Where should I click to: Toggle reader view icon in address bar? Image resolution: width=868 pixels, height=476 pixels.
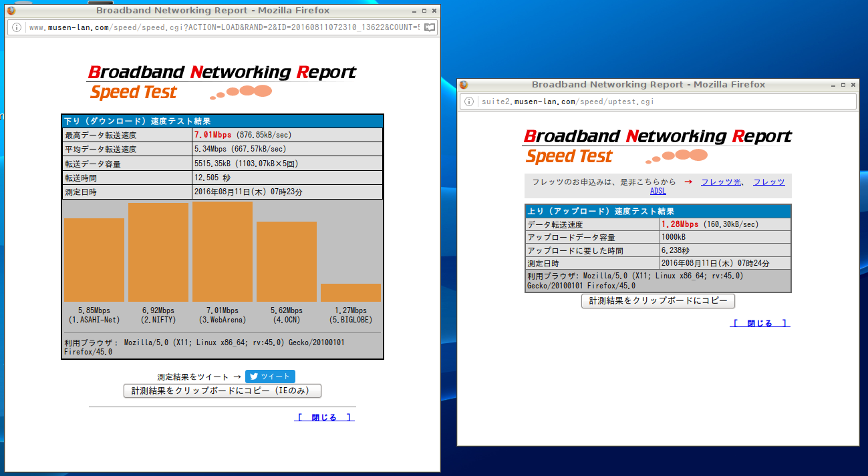[429, 27]
